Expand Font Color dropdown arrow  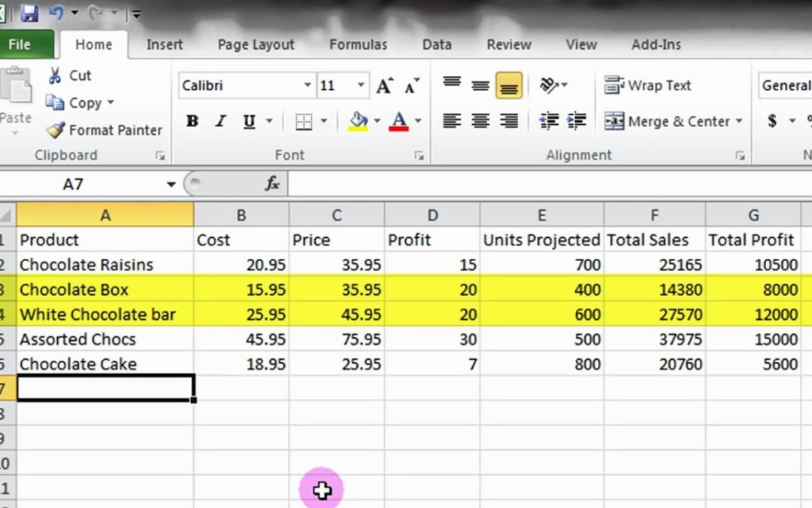[x=418, y=121]
